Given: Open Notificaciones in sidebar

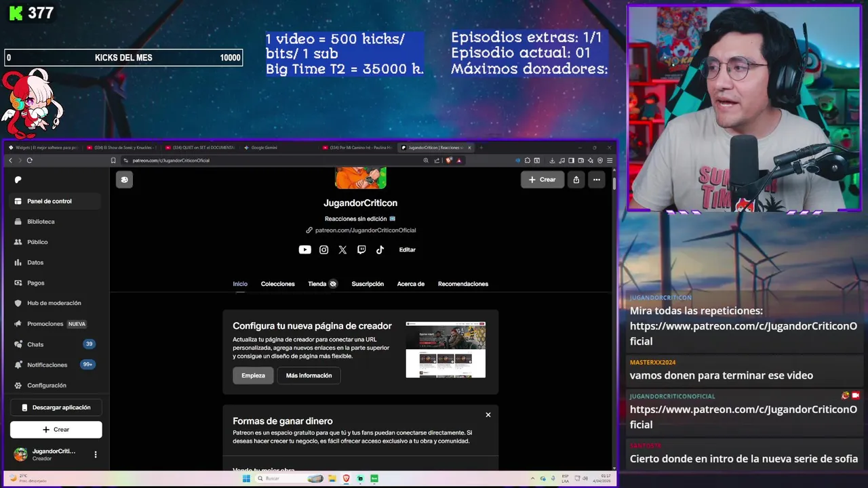Looking at the screenshot, I should point(56,365).
